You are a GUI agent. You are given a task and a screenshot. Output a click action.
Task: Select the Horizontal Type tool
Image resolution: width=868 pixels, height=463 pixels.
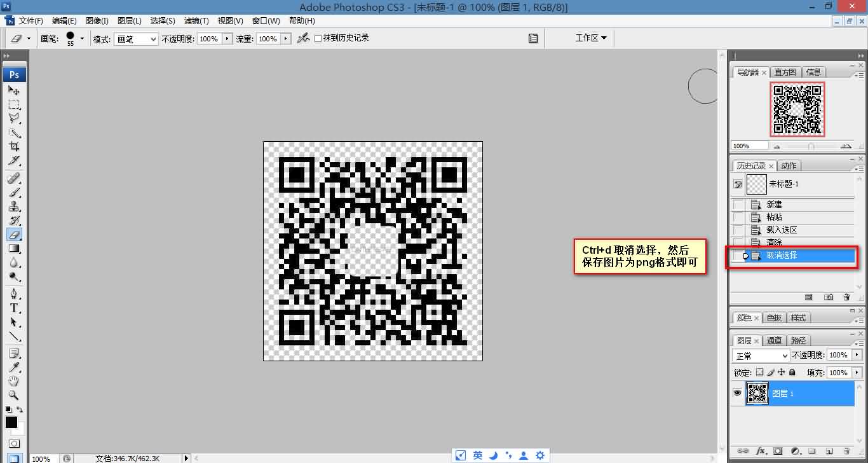click(14, 308)
